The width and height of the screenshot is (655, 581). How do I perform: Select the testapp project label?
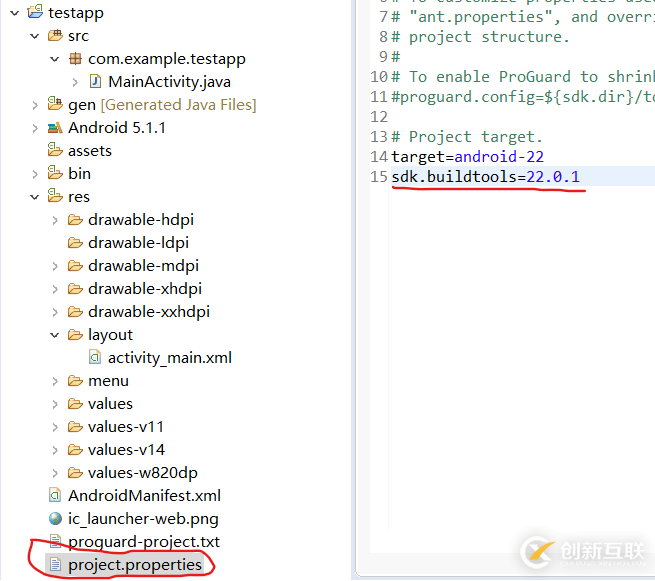pyautogui.click(x=76, y=13)
